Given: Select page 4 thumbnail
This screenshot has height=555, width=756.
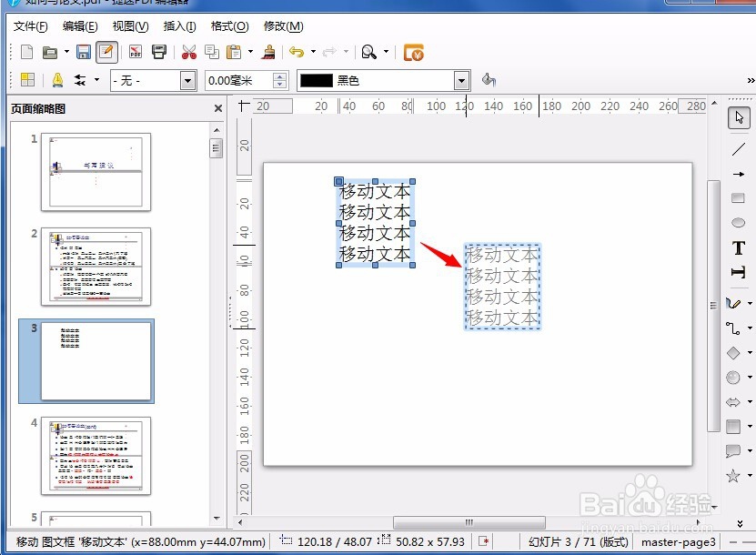Looking at the screenshot, I should tap(96, 456).
